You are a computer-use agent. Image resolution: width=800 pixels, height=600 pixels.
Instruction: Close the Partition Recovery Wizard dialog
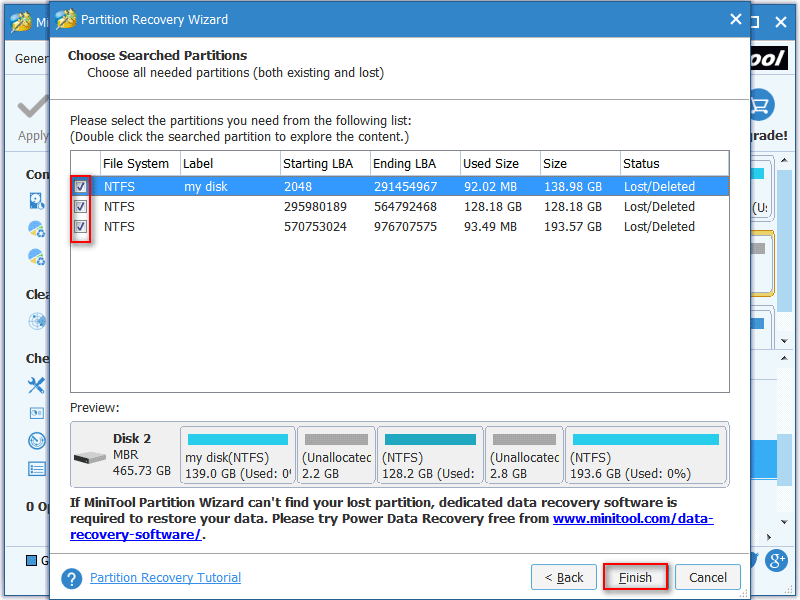[735, 19]
